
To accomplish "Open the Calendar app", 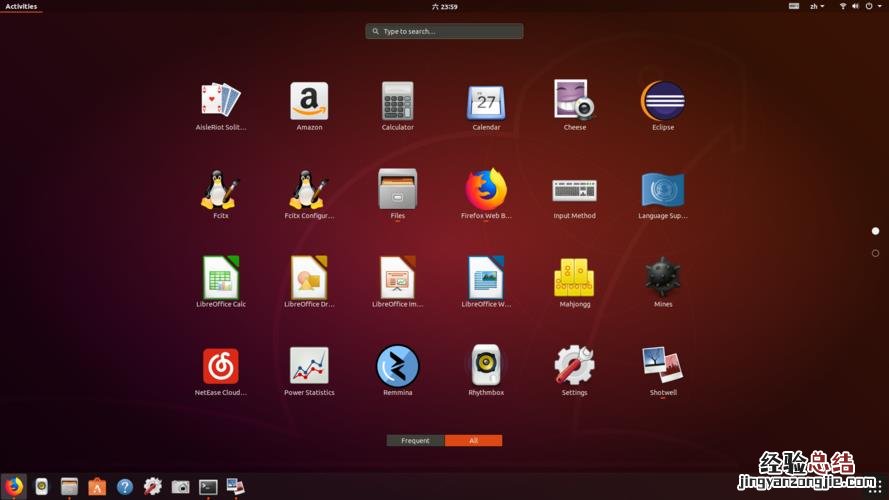I will click(486, 106).
